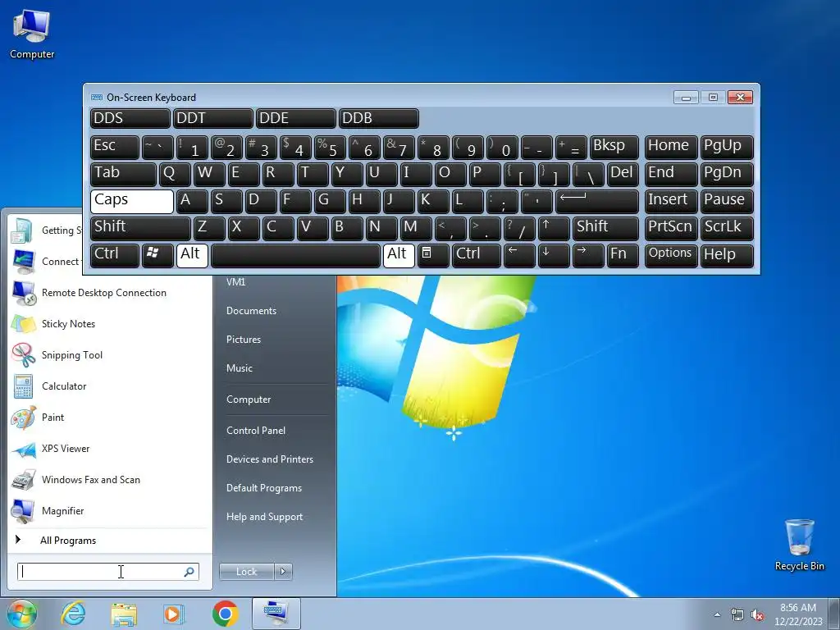Toggle the left Shift key
The image size is (840, 630).
[140, 229]
